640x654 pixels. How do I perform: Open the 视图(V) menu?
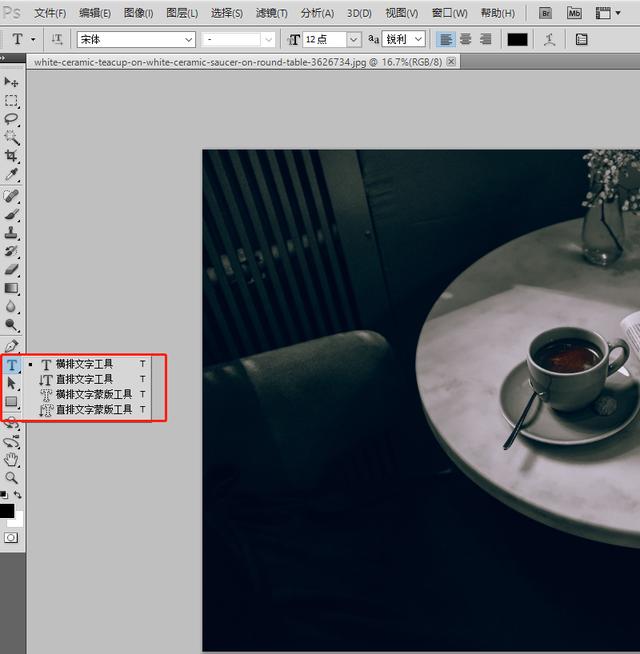tap(401, 13)
